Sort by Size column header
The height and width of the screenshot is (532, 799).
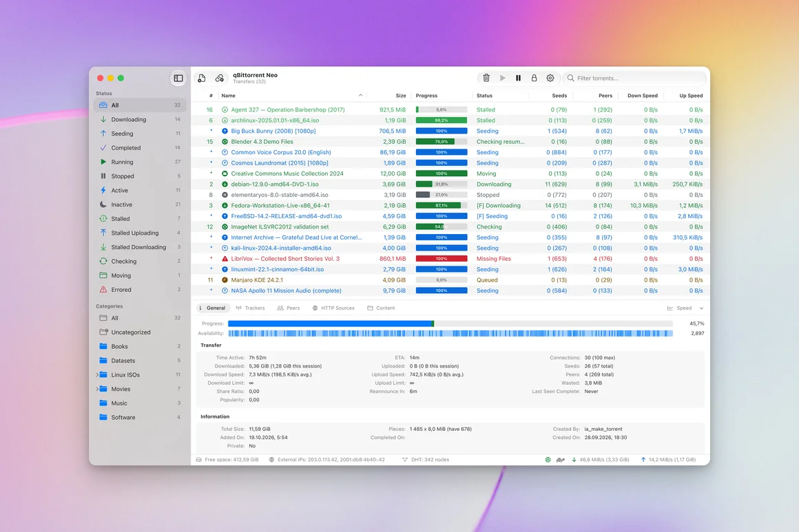coord(388,96)
